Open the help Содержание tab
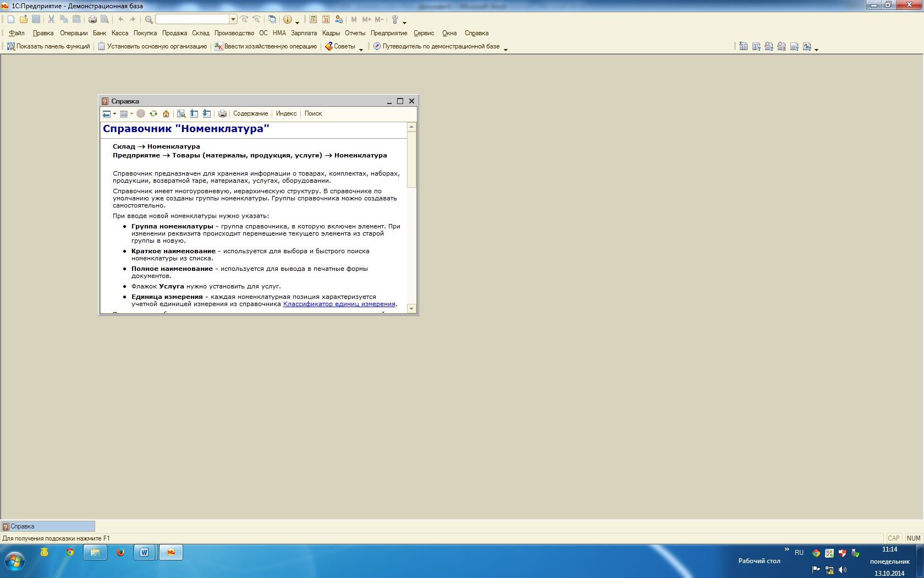924x578 pixels. 251,113
